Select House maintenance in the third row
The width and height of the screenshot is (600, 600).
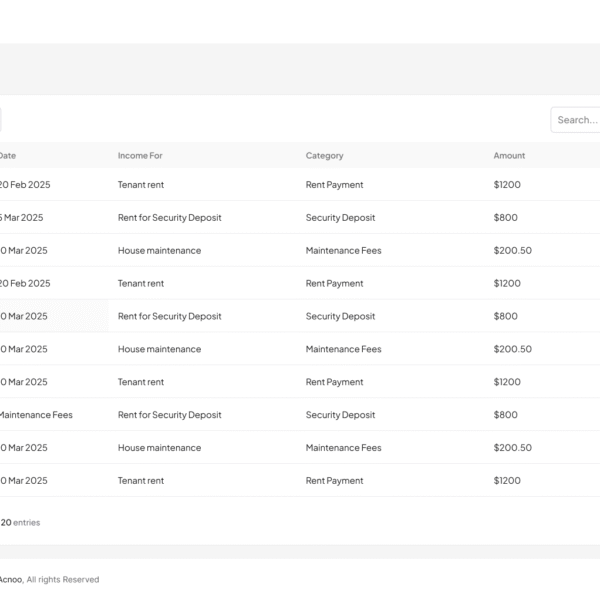click(x=159, y=251)
